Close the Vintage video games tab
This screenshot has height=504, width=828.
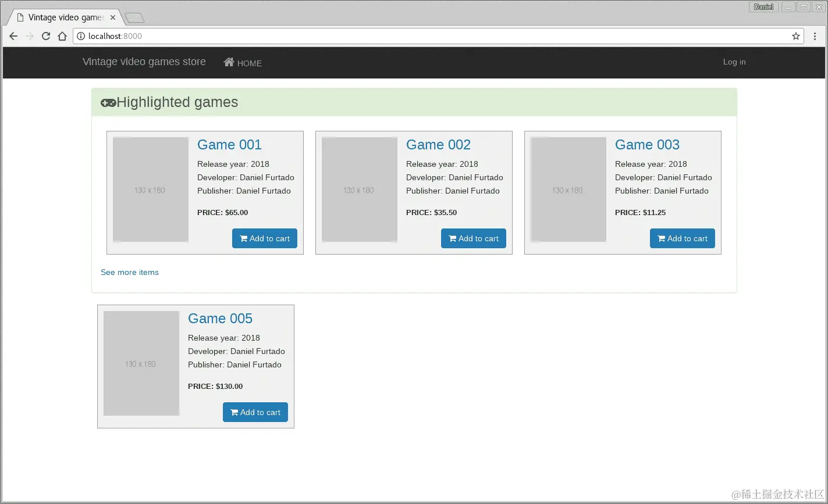(113, 17)
